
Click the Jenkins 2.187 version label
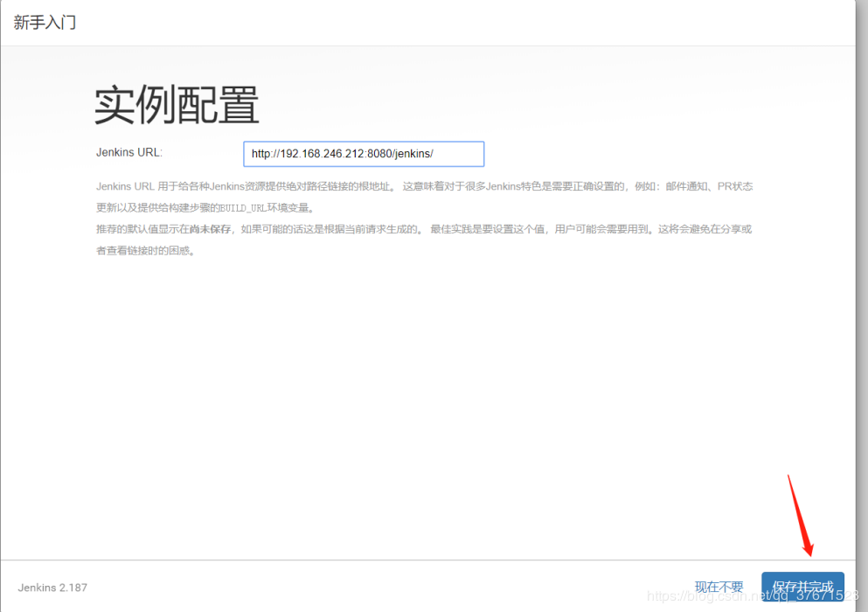(x=52, y=588)
